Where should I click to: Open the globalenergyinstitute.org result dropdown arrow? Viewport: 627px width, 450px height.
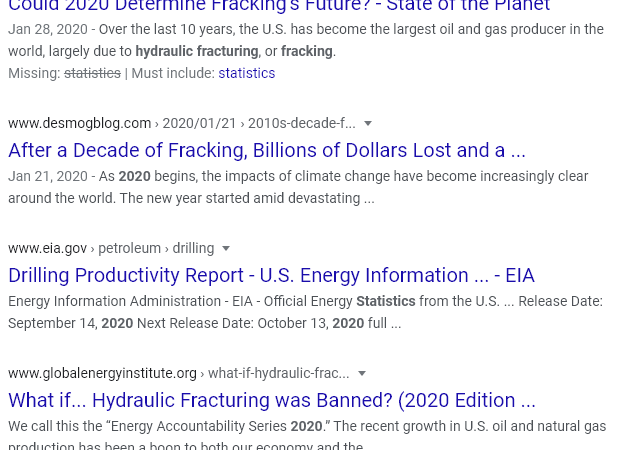[x=362, y=374]
